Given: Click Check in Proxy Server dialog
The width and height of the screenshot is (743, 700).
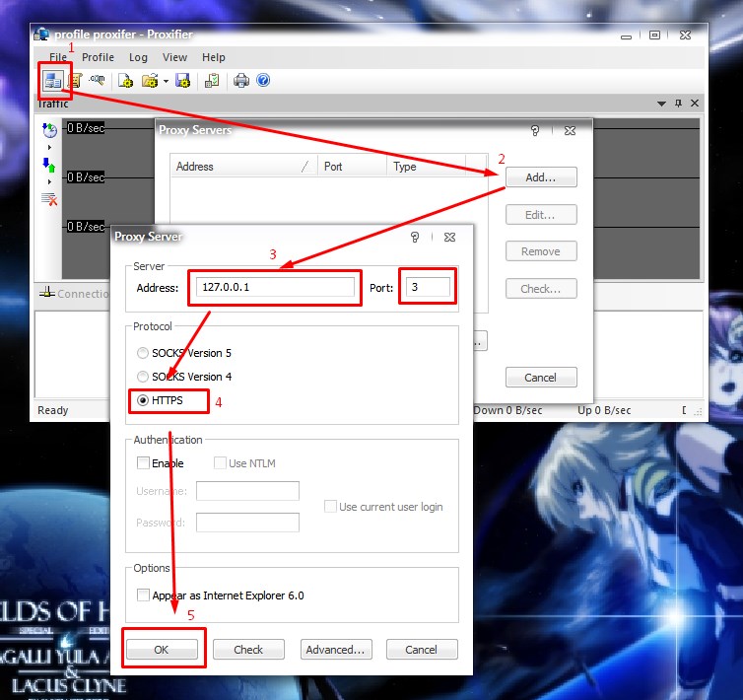Looking at the screenshot, I should pos(248,650).
